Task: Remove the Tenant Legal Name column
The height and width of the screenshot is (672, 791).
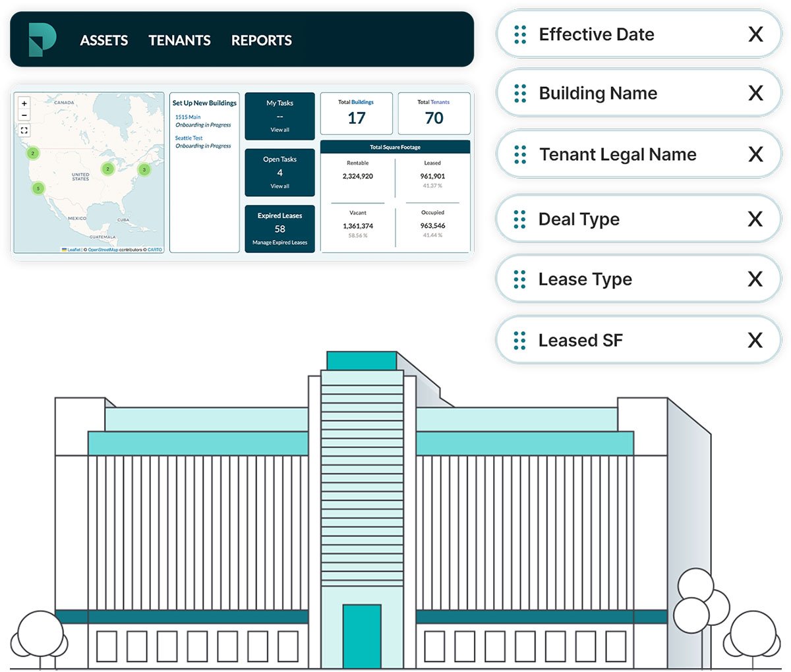Action: tap(755, 154)
